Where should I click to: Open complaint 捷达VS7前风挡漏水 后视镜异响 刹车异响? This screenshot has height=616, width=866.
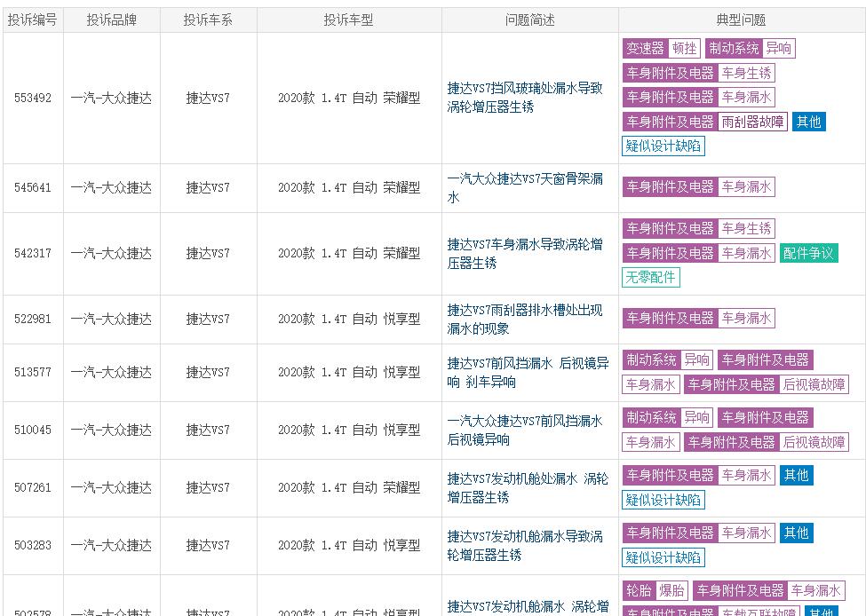pos(528,373)
